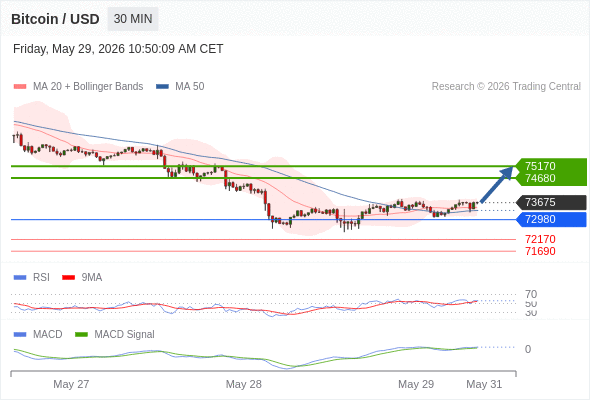
Task: Select the 72170 red support label
Action: 540,239
